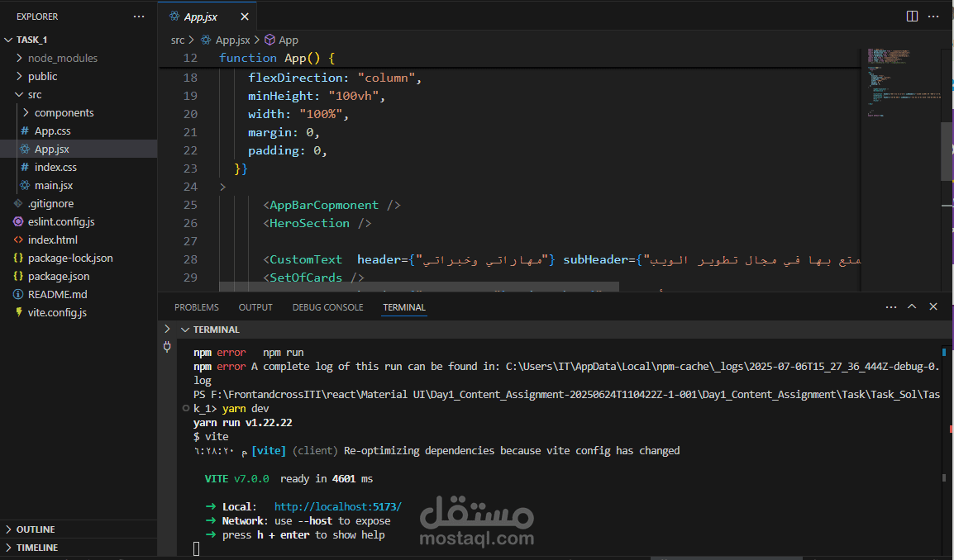The image size is (954, 560).
Task: Collapse the TERMINAL section header
Action: coord(185,330)
